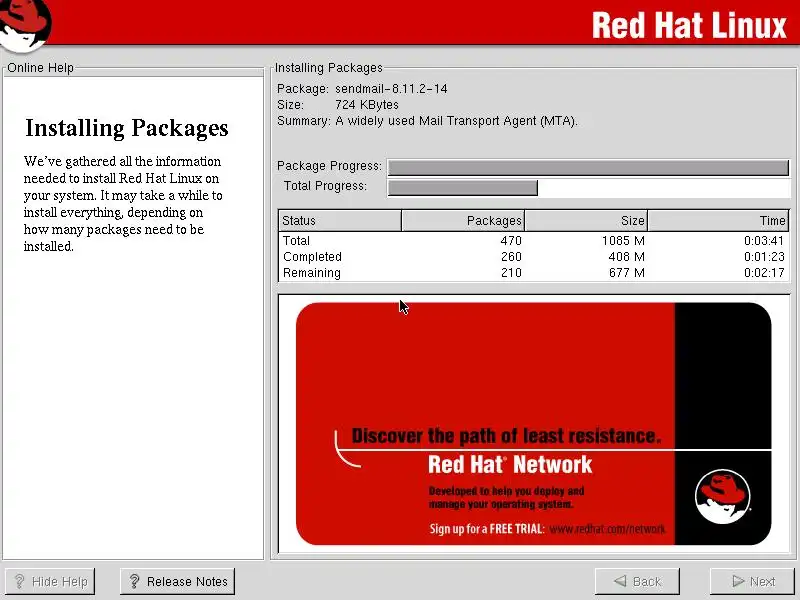
Task: Click the Packages column header
Action: coord(463,220)
